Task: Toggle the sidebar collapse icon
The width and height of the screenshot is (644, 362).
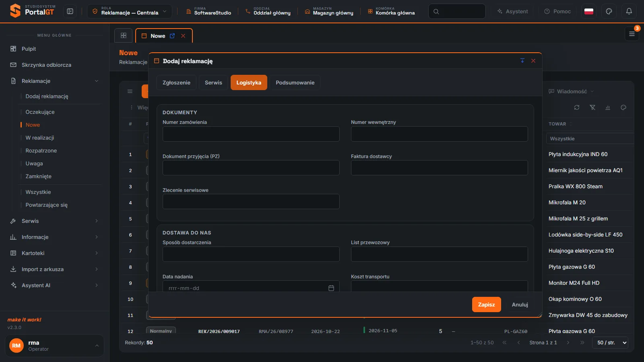Action: 70,11
